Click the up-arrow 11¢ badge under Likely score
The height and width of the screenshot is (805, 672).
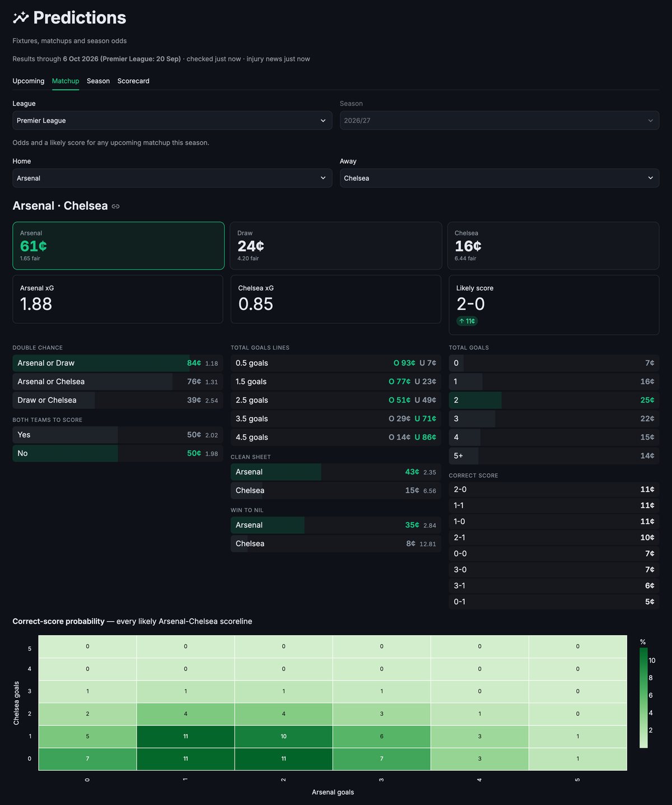tap(467, 321)
